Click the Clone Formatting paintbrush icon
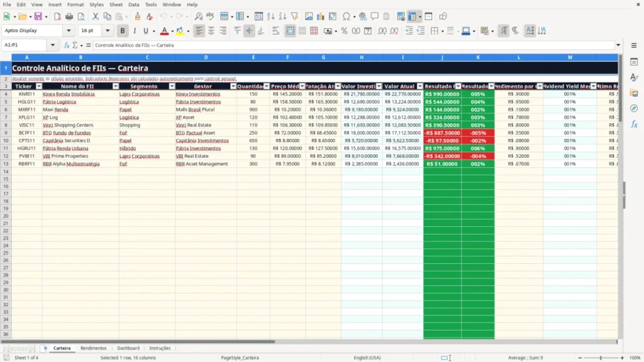 tap(138, 16)
